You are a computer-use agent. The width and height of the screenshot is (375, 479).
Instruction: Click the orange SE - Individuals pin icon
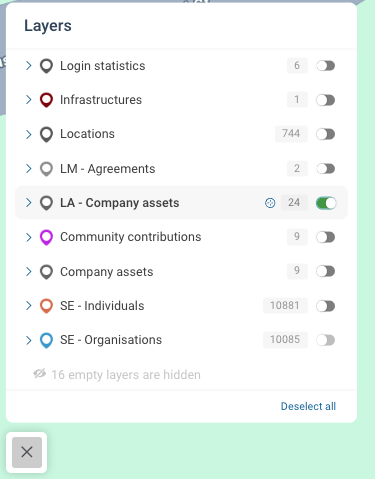pos(46,306)
